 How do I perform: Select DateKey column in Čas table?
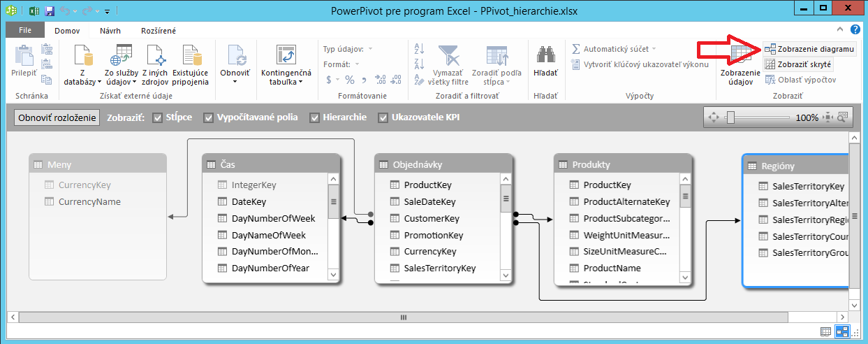click(x=249, y=201)
